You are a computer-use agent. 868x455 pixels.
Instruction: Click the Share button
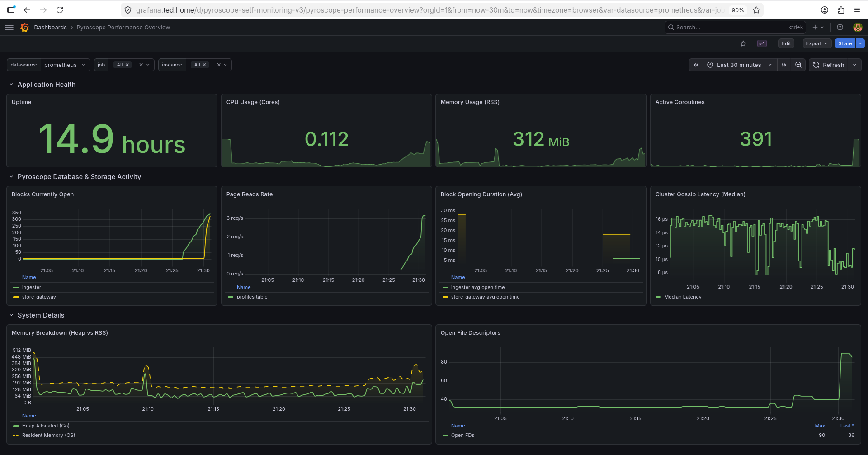tap(845, 44)
